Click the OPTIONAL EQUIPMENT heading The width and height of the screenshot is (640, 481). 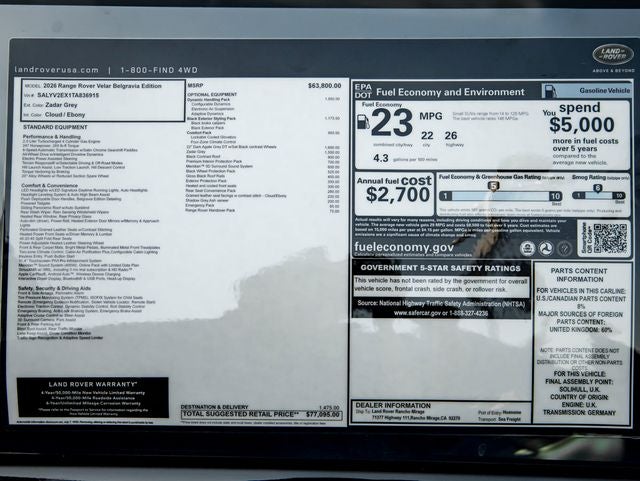[x=212, y=95]
